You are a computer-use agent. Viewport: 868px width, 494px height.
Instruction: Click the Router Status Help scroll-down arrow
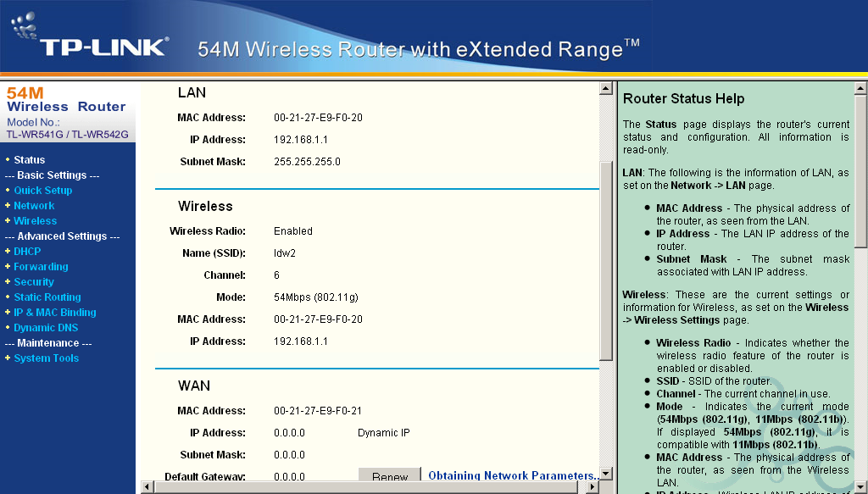tap(860, 487)
